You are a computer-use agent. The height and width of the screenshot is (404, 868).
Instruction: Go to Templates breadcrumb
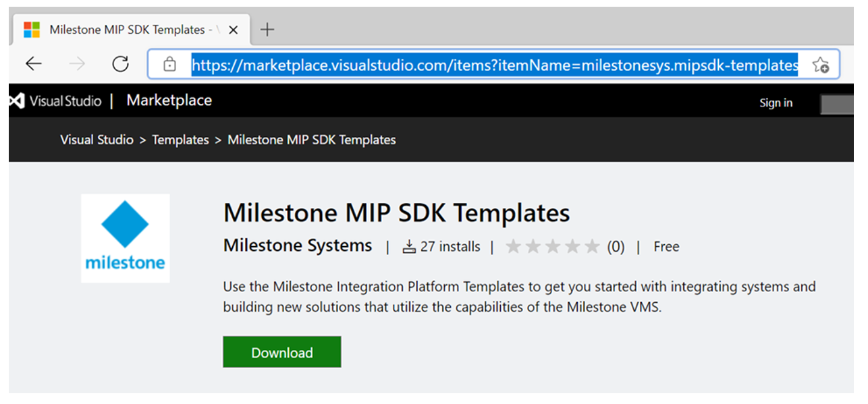180,140
